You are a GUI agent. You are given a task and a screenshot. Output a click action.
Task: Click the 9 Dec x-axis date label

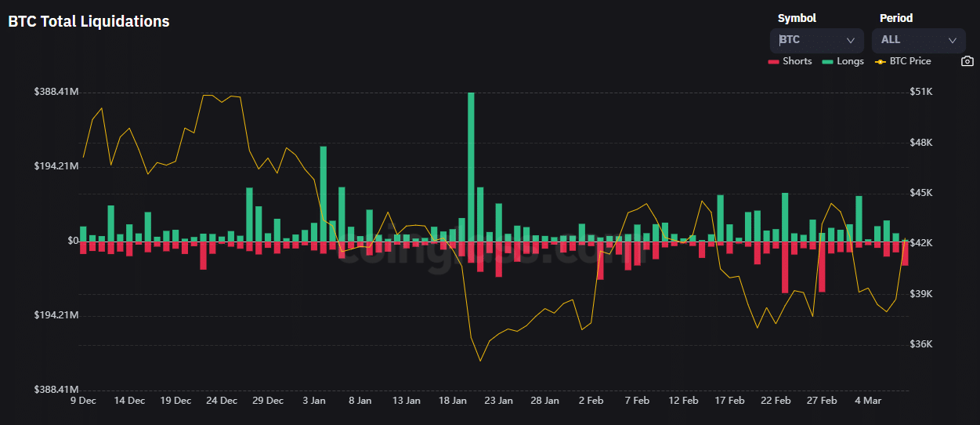tap(83, 401)
